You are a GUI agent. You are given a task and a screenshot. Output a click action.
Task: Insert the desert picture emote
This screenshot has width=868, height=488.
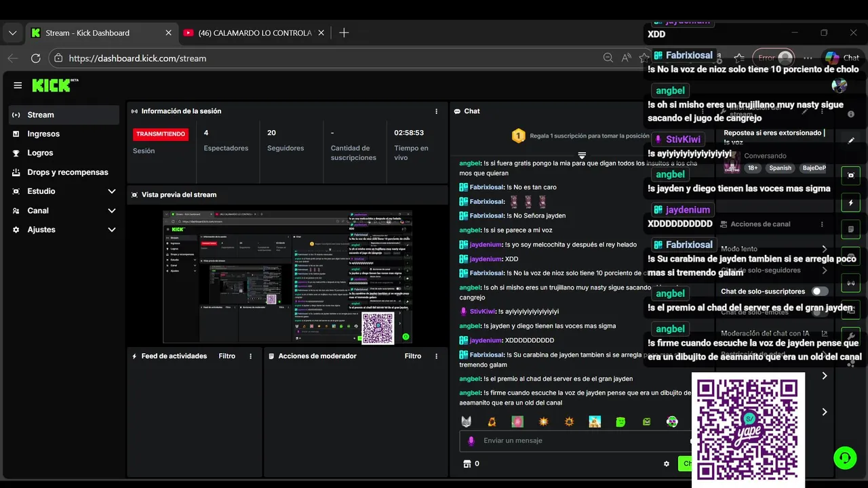(x=595, y=422)
